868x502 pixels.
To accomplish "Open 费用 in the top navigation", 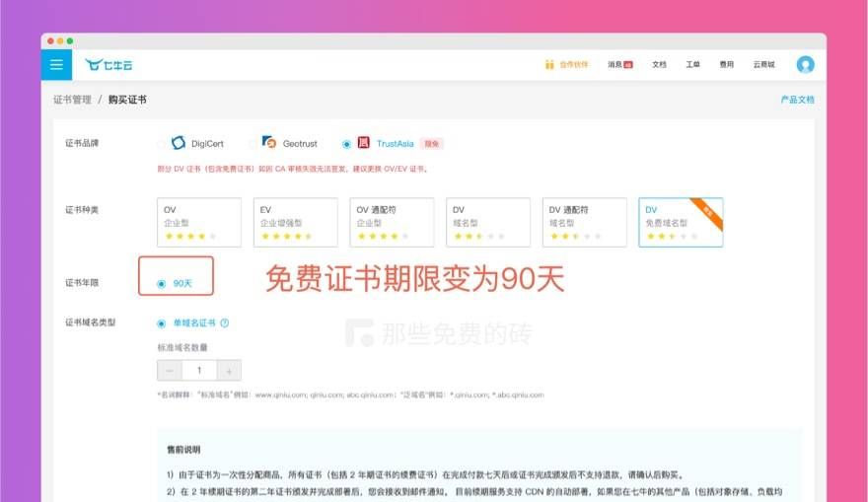I will click(726, 65).
